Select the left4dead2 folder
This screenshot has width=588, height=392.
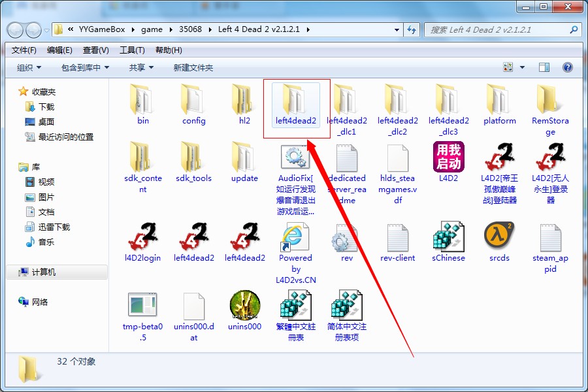(x=296, y=105)
